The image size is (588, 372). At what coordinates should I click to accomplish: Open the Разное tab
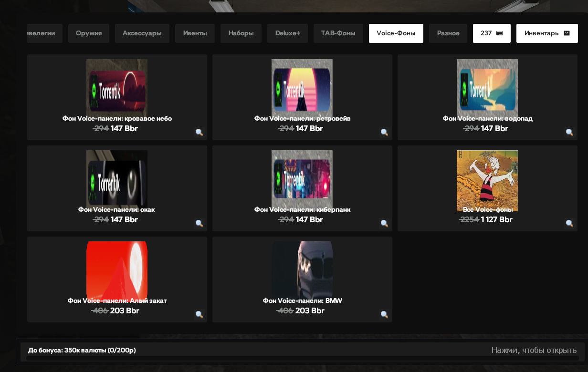[448, 33]
